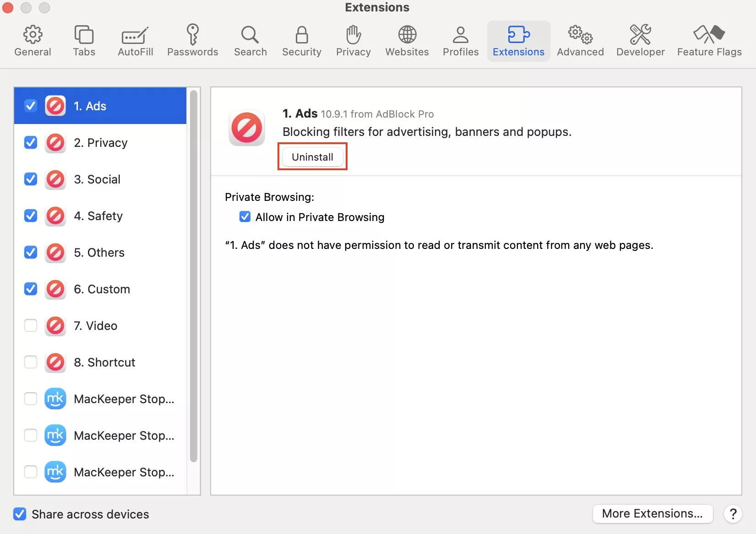756x534 pixels.
Task: Select the Websites globe icon
Action: tap(407, 35)
